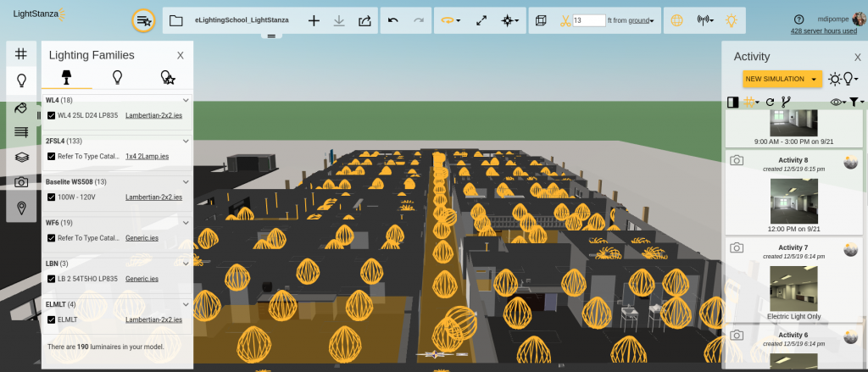Collapse the WF6 (19) family

(x=186, y=223)
